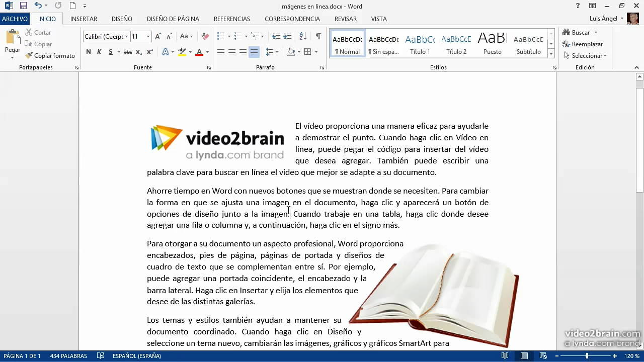
Task: Apply the red font color
Action: coord(199,52)
